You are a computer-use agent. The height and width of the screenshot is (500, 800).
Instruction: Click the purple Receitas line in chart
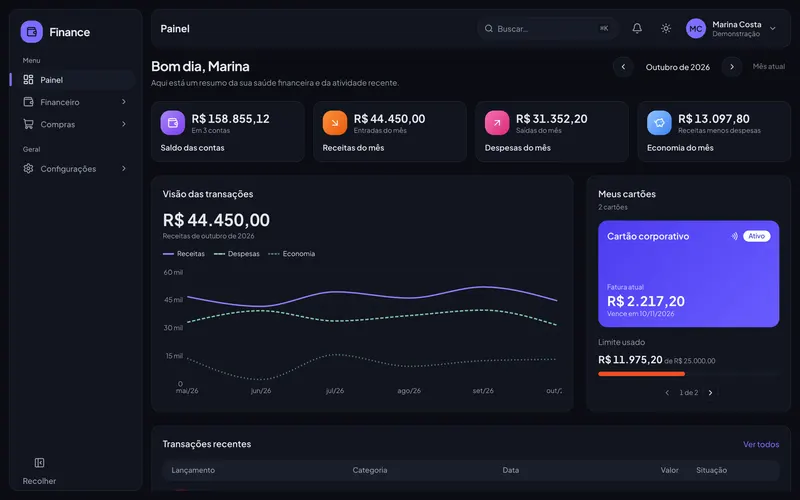pos(372,295)
